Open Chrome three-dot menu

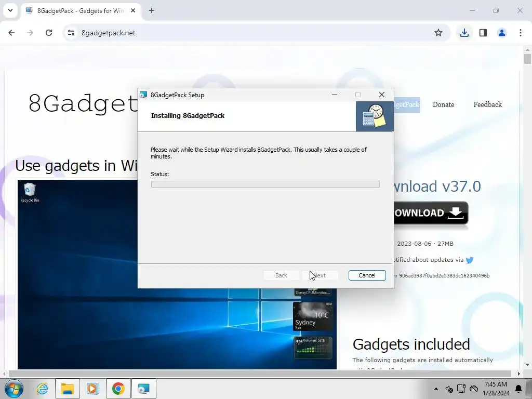coord(521,33)
